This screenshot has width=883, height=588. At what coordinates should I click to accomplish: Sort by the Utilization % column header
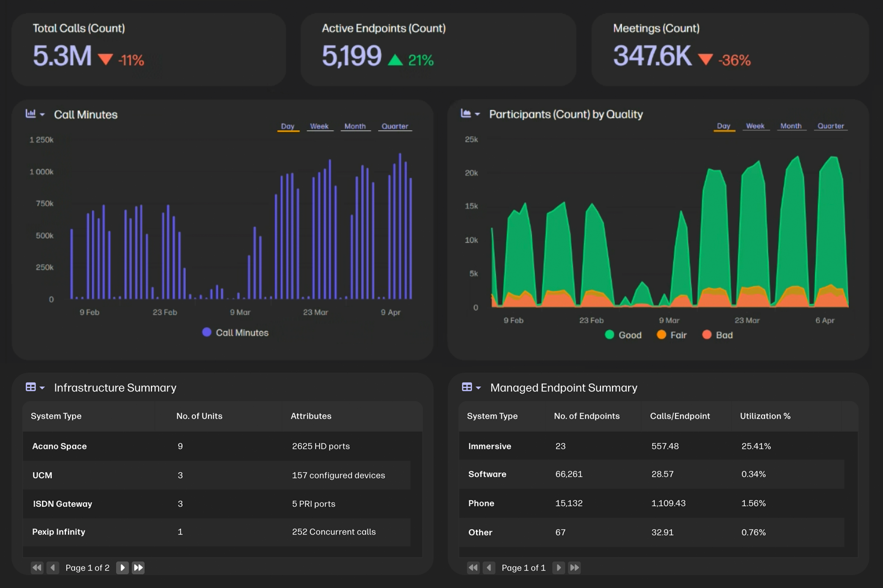765,416
